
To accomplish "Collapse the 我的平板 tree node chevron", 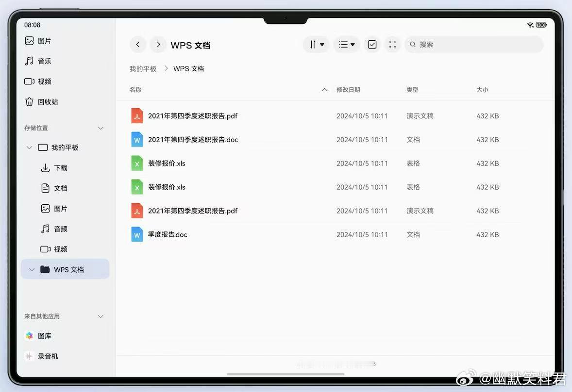I will (29, 147).
